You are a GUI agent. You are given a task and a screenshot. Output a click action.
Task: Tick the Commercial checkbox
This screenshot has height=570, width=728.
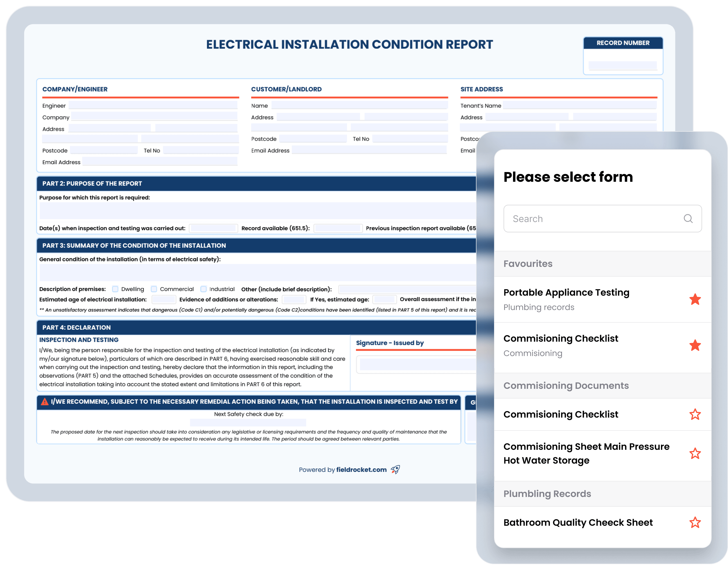154,289
